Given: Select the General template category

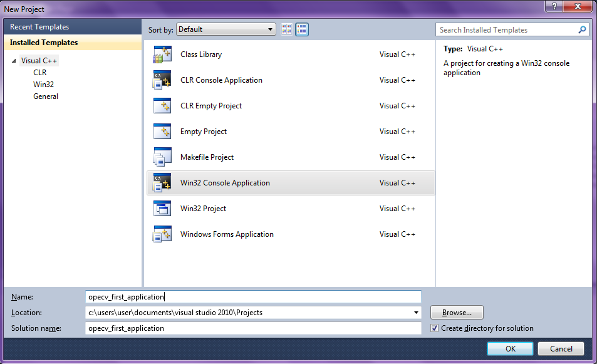Looking at the screenshot, I should tap(46, 96).
